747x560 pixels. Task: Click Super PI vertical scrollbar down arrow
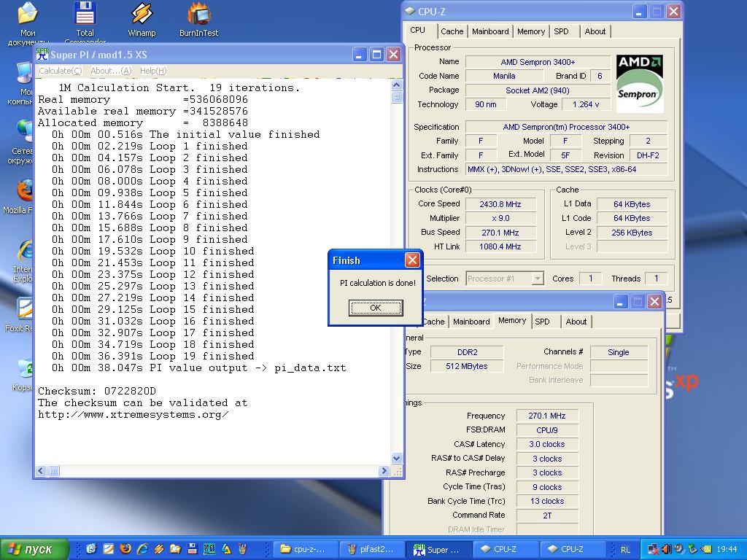click(396, 459)
